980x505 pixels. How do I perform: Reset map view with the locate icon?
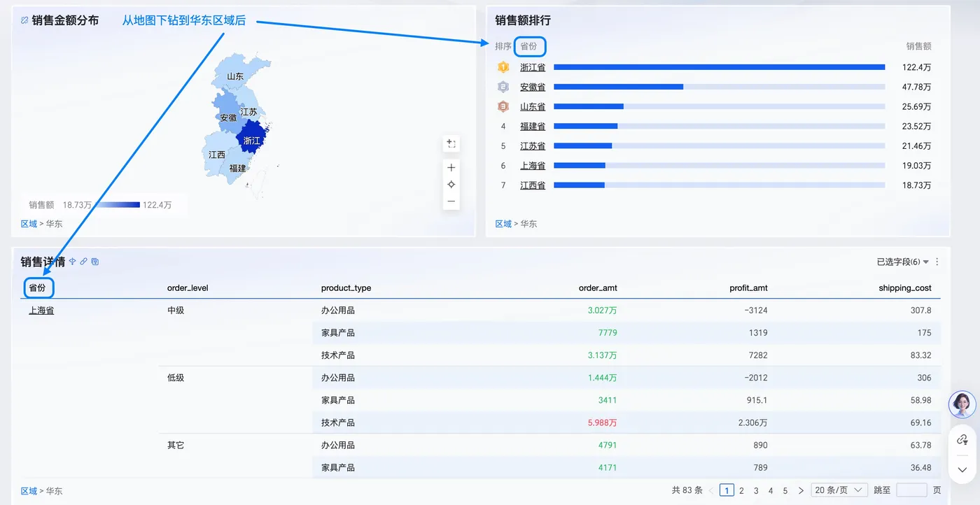(451, 185)
